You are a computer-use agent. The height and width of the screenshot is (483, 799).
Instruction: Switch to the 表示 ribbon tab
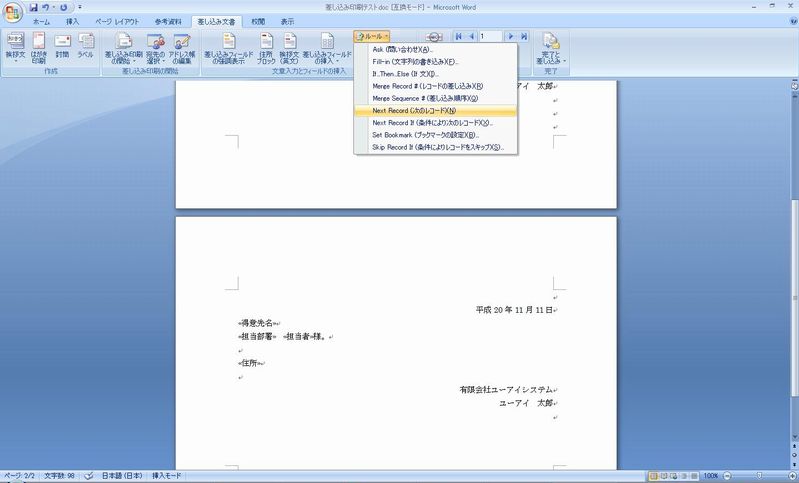click(287, 21)
